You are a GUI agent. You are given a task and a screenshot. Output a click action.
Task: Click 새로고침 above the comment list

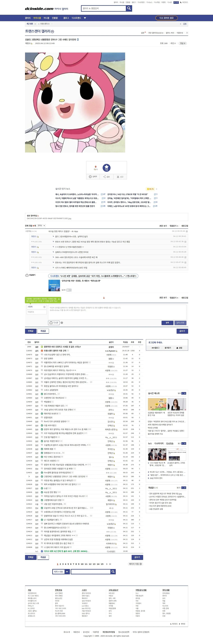tap(185, 226)
